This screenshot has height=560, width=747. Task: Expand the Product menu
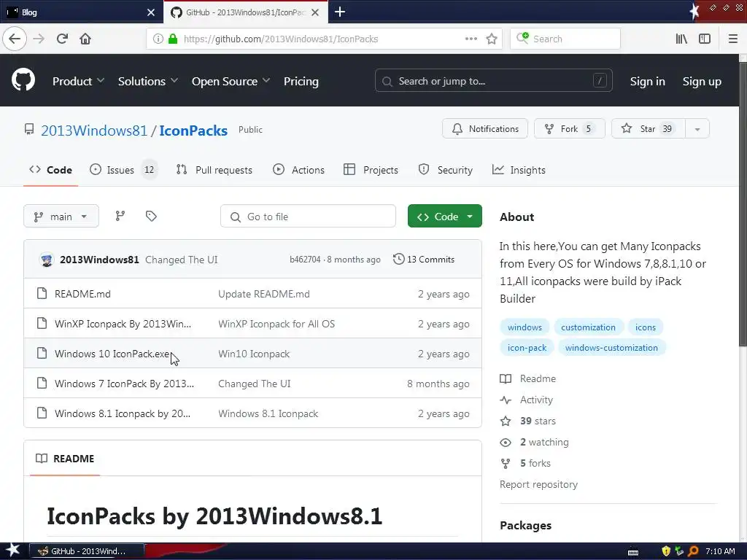(x=78, y=81)
